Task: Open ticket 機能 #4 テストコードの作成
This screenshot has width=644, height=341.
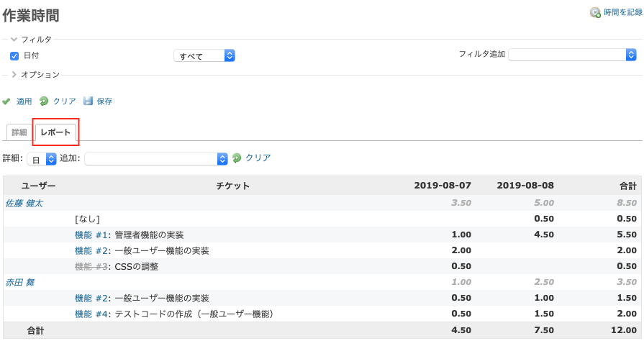Action: 91,314
